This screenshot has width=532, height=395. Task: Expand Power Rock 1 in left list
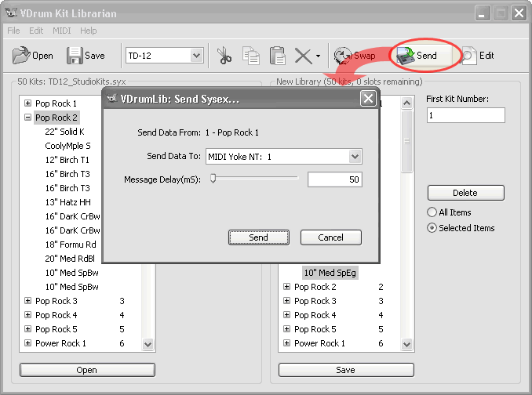click(x=28, y=343)
